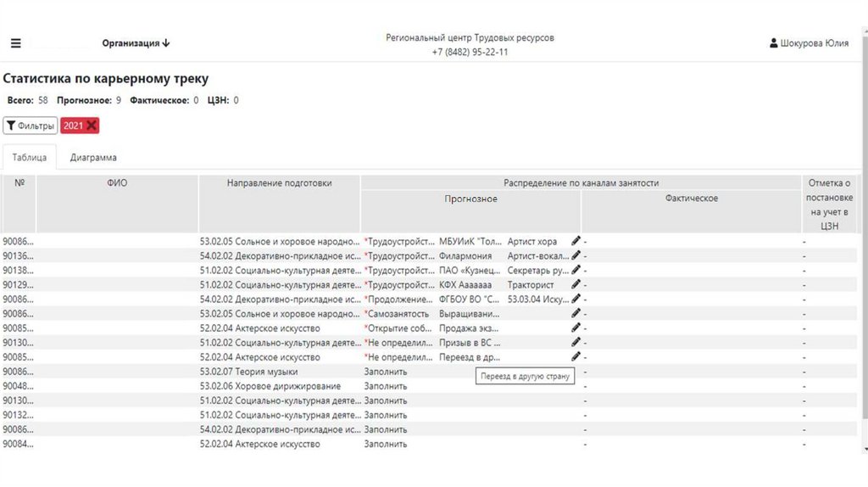Switch to the Таблица tab

coord(30,157)
